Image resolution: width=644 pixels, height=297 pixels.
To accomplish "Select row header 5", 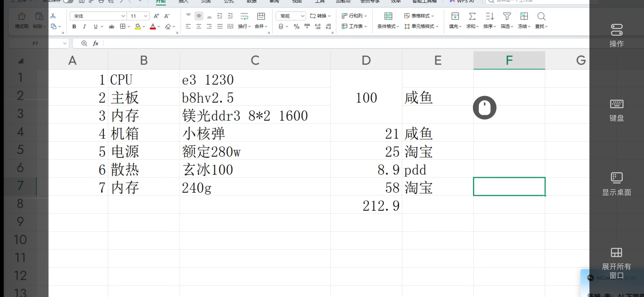I will [x=20, y=150].
